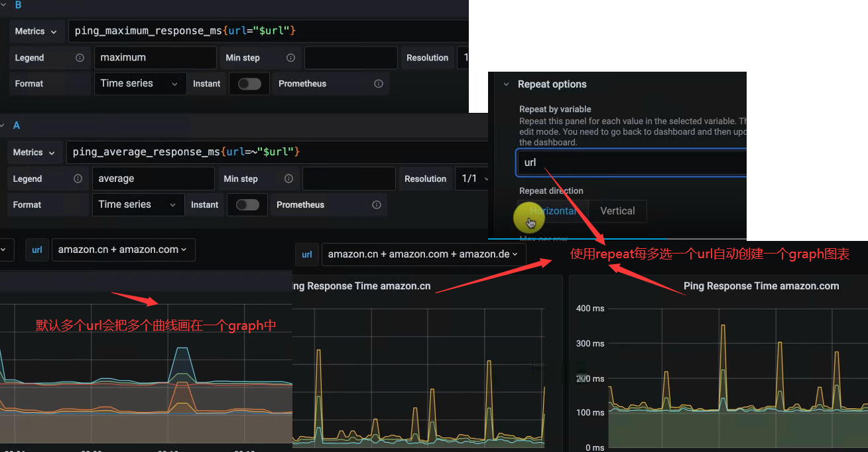Click info icon beside Legend in query A

pyautogui.click(x=78, y=179)
